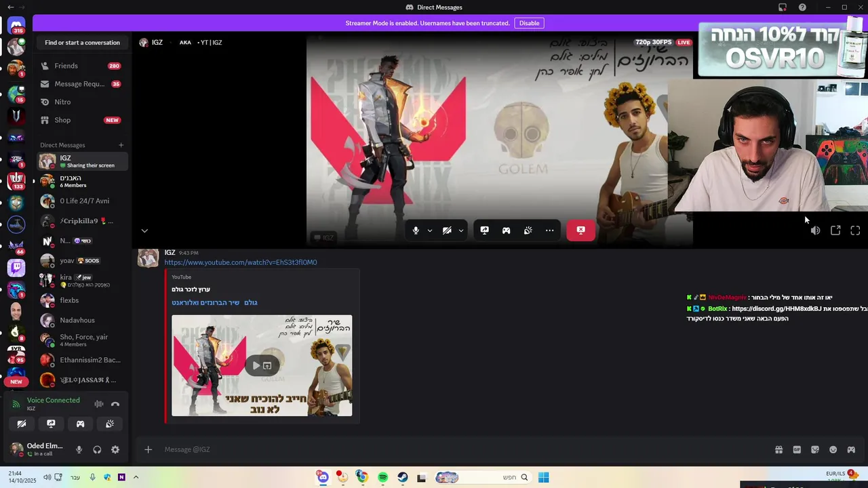Screen dimensions: 868x488
Task: Create new DM with plus icon
Action: (x=121, y=145)
